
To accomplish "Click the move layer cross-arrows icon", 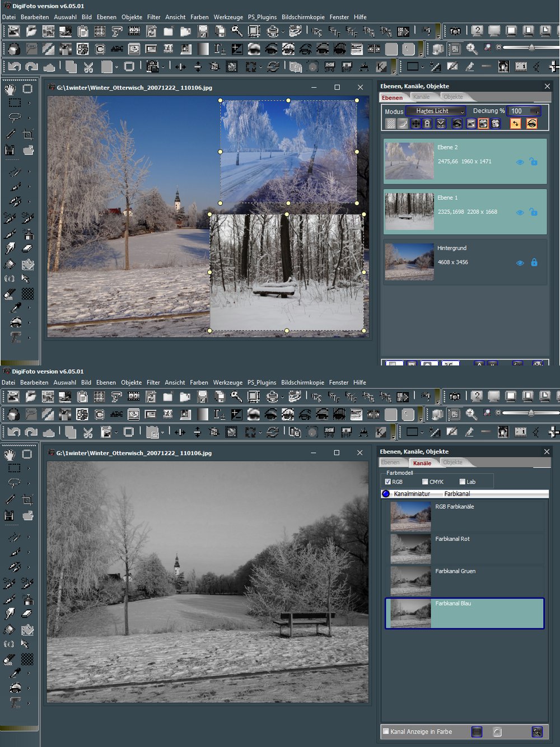I will [416, 124].
